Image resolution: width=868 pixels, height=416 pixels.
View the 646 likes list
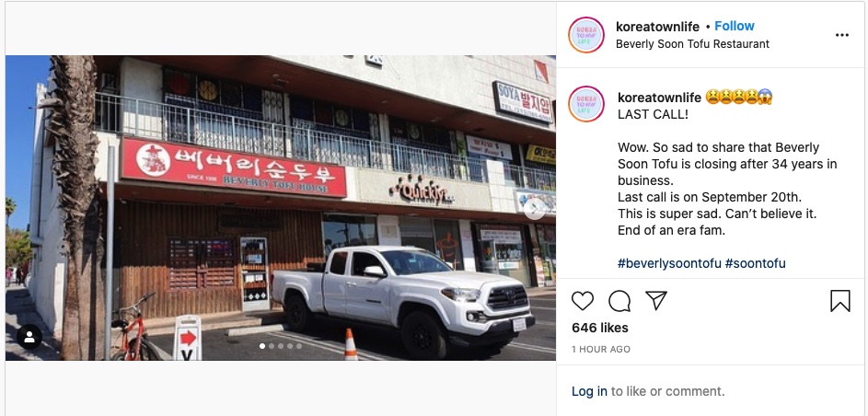(600, 328)
